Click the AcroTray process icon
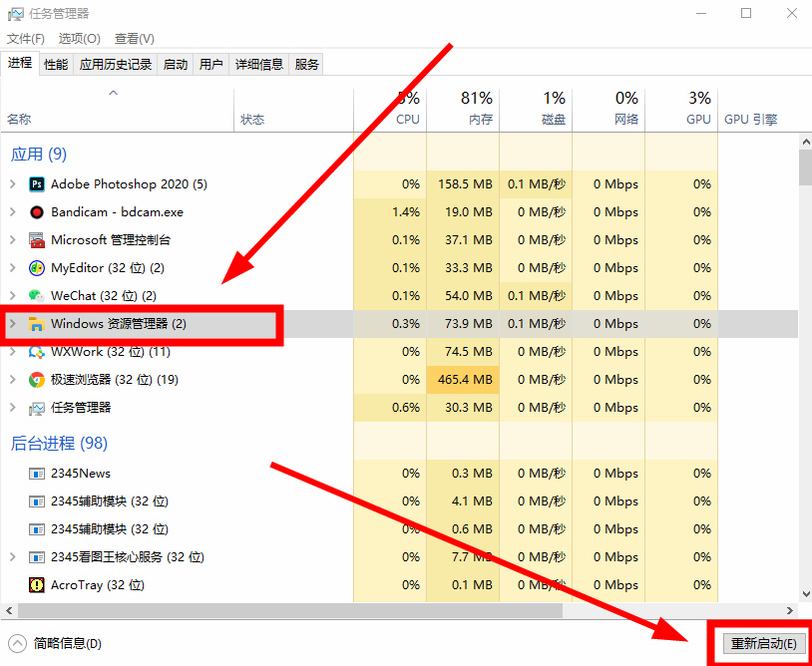Image resolution: width=812 pixels, height=666 pixels. click(36, 584)
